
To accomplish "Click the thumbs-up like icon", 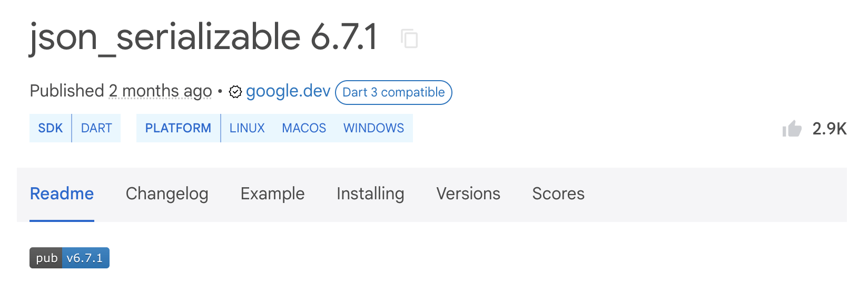I will click(x=792, y=129).
